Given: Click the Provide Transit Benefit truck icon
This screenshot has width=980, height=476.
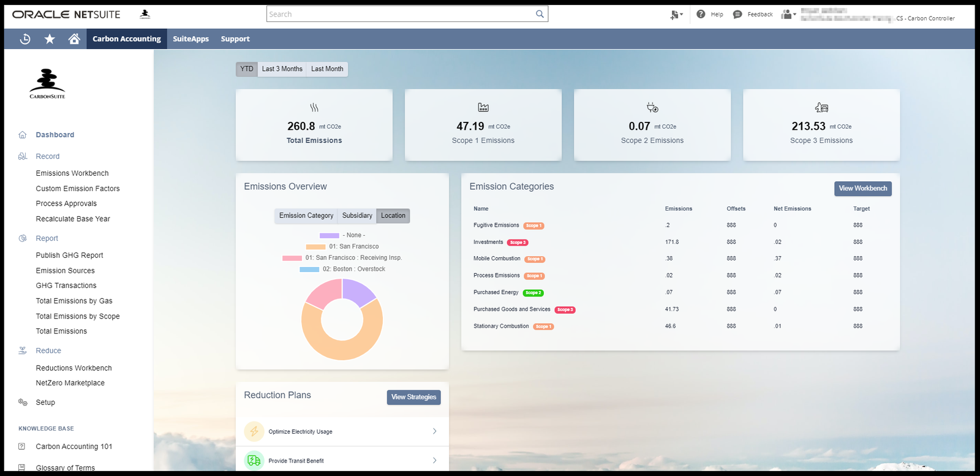Looking at the screenshot, I should click(x=254, y=461).
